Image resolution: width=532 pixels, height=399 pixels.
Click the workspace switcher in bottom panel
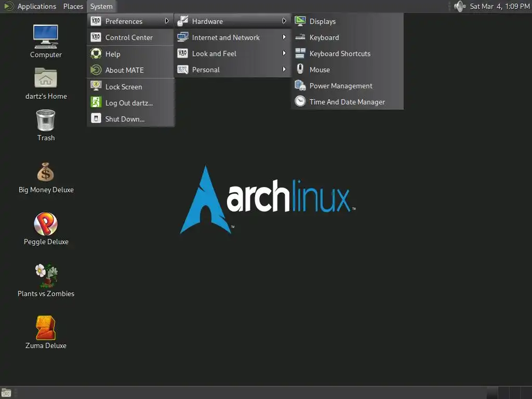509,393
